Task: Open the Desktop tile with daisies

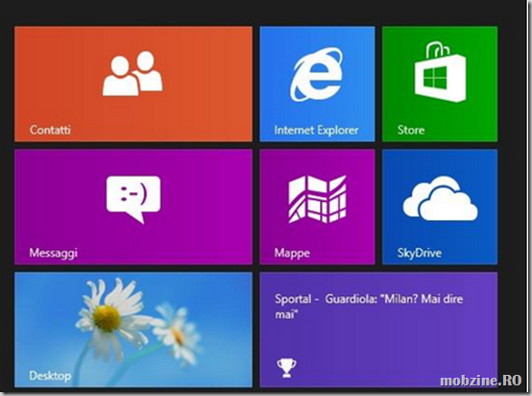Action: (x=133, y=330)
